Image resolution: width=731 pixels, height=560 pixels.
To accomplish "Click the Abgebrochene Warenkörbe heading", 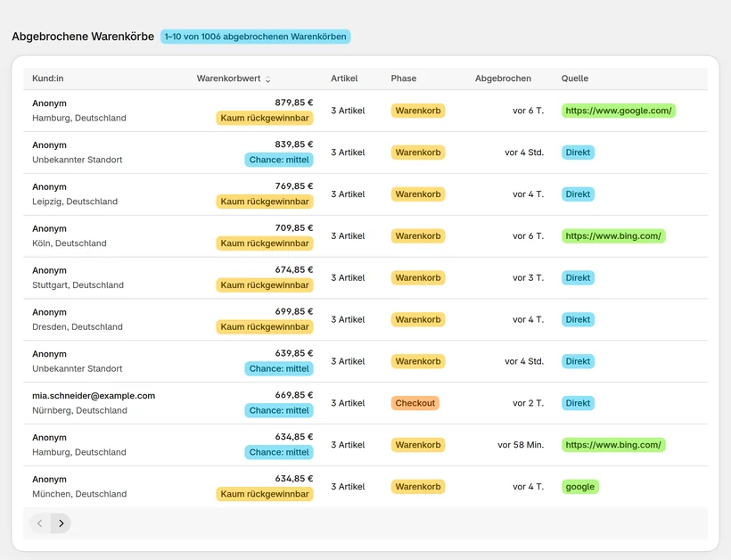I will 83,37.
